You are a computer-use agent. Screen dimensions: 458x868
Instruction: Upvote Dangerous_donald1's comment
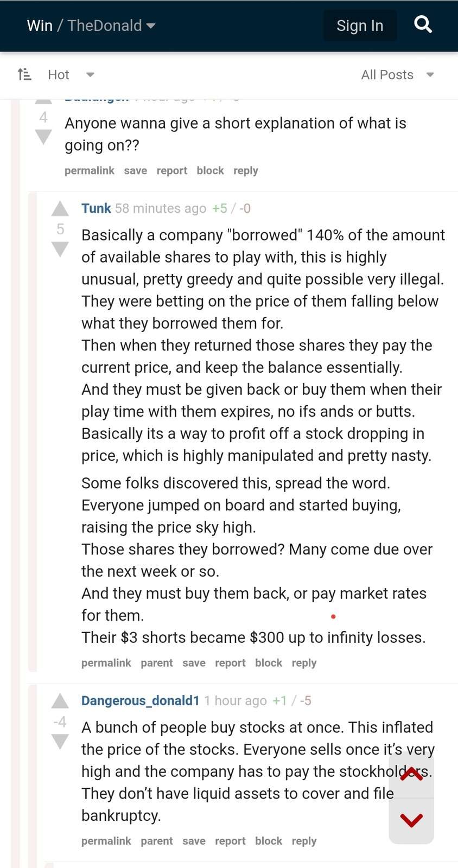tap(60, 701)
